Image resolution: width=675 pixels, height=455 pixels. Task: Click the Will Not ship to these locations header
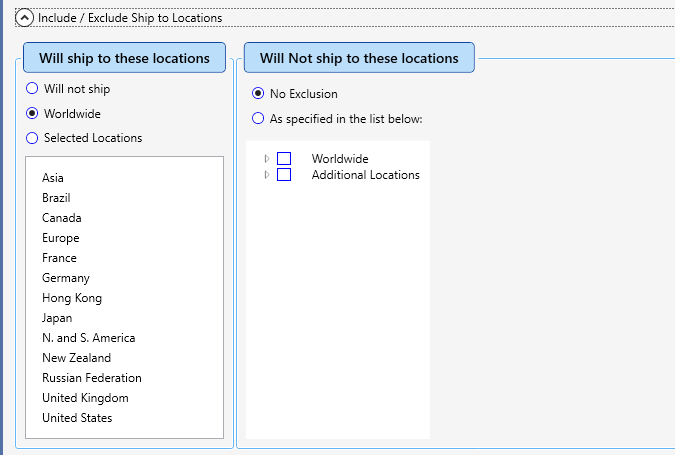pyautogui.click(x=359, y=58)
